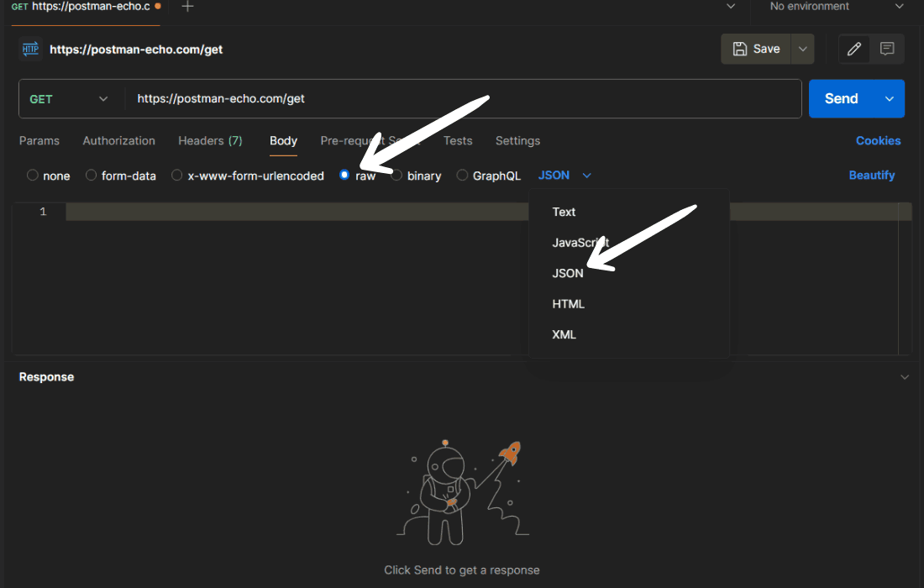
Task: Choose JSON from the format menu
Action: tap(629, 273)
